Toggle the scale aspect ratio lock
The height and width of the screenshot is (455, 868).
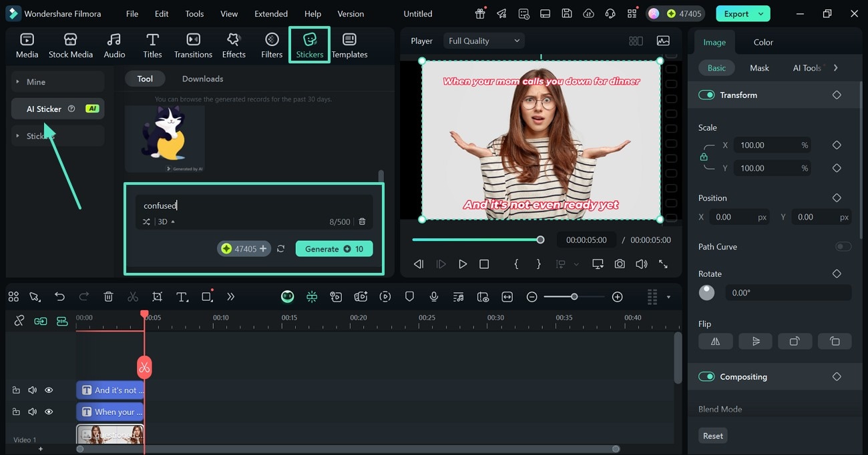(x=704, y=157)
